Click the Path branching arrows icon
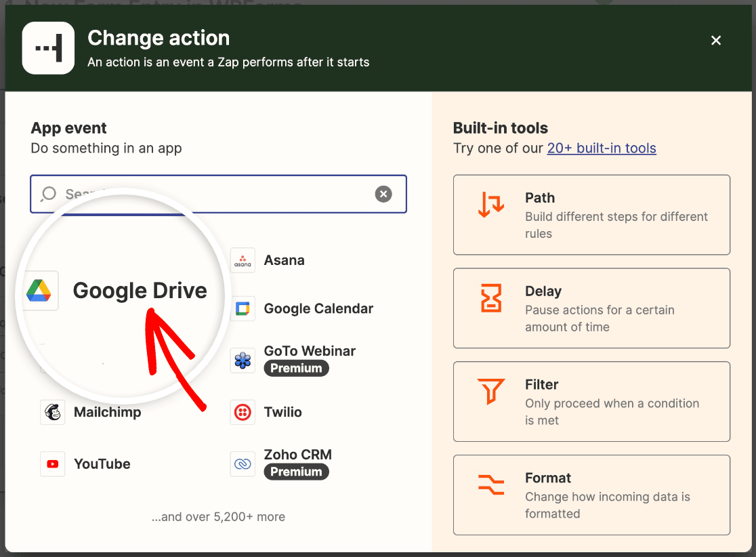 (x=491, y=205)
